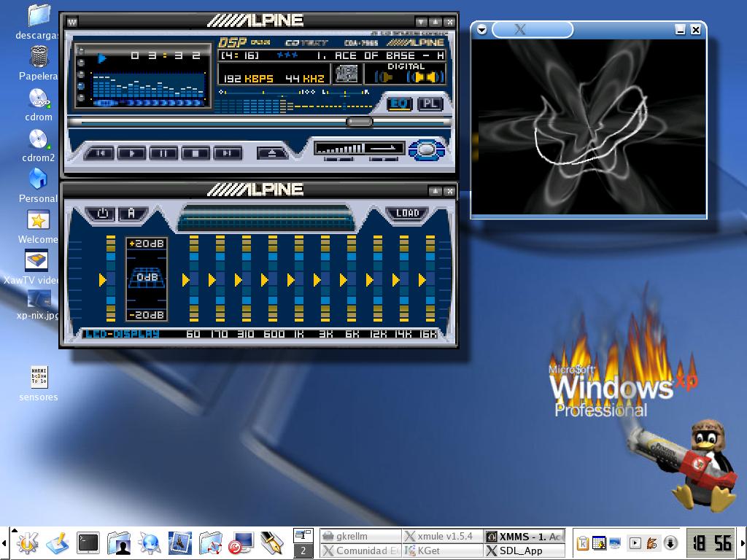
Task: Click the song position seek bar handle
Action: point(359,122)
